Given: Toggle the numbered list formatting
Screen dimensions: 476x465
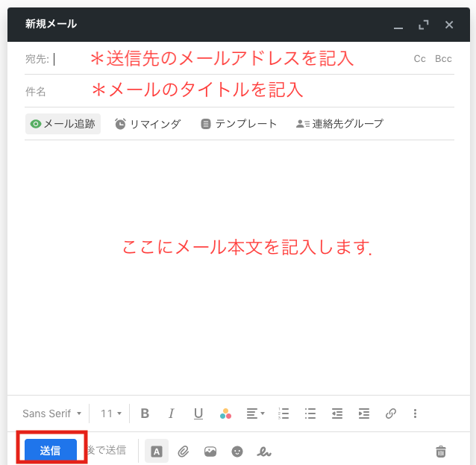Looking at the screenshot, I should pos(284,413).
